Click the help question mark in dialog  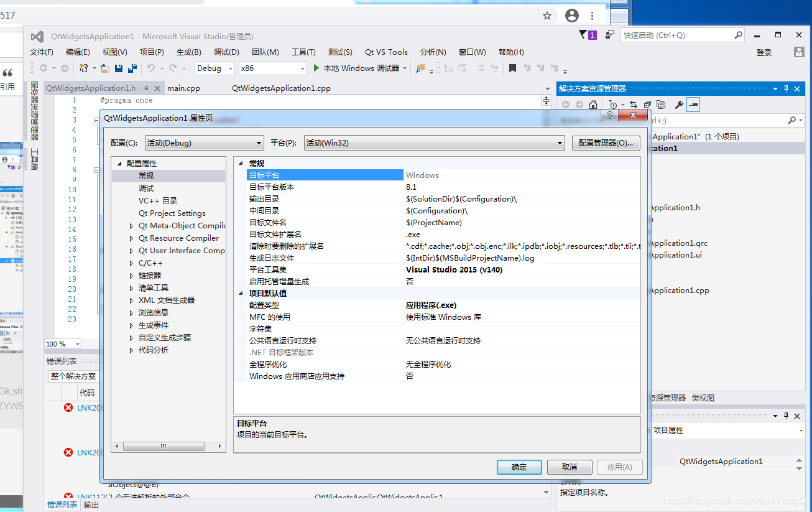pyautogui.click(x=610, y=116)
